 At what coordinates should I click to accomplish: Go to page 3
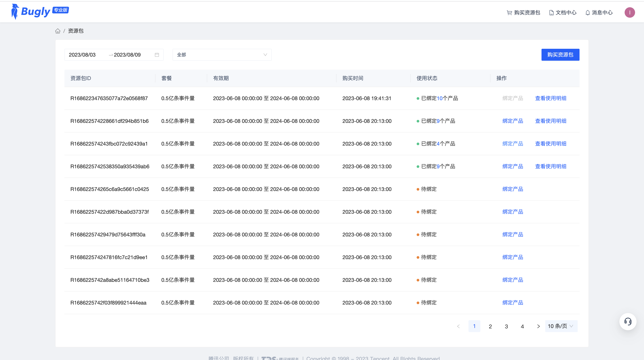[x=506, y=326]
